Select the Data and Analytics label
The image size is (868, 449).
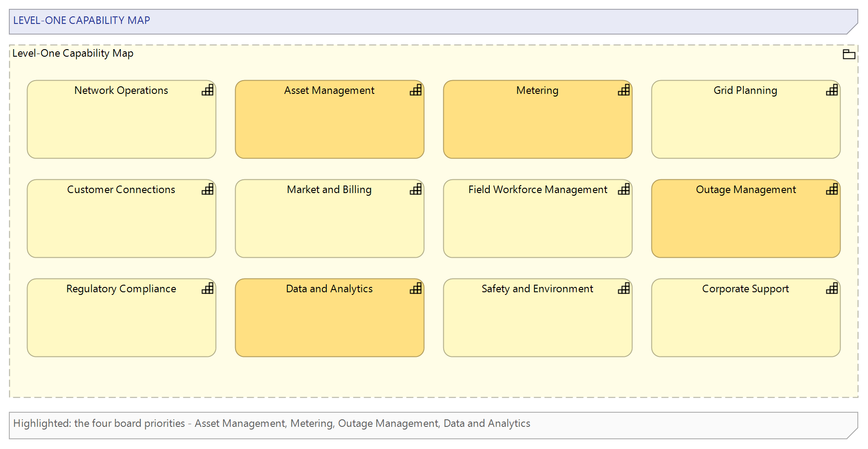pyautogui.click(x=329, y=289)
